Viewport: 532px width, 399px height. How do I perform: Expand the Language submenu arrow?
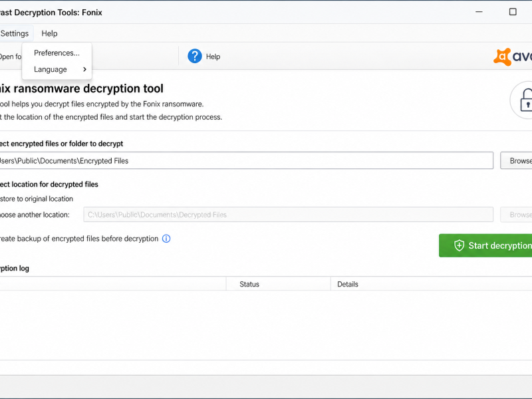[84, 69]
